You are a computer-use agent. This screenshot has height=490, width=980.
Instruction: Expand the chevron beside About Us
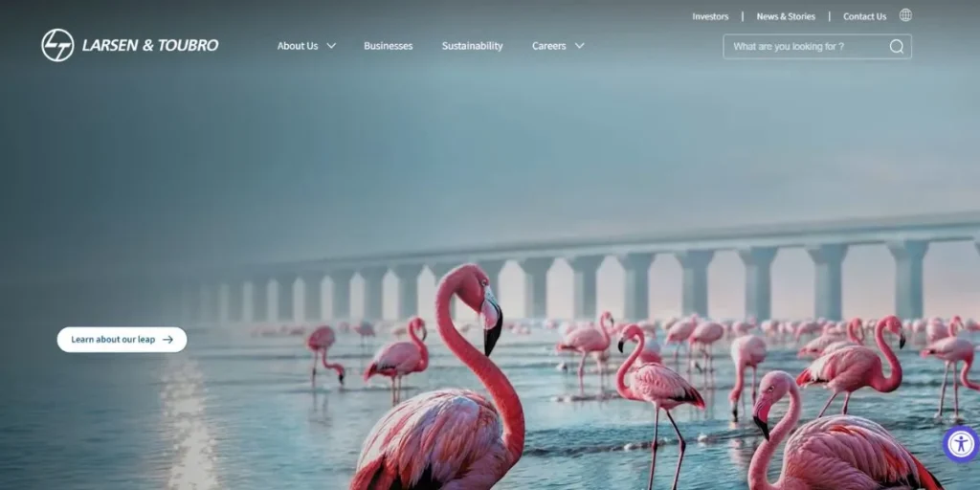pyautogui.click(x=331, y=46)
